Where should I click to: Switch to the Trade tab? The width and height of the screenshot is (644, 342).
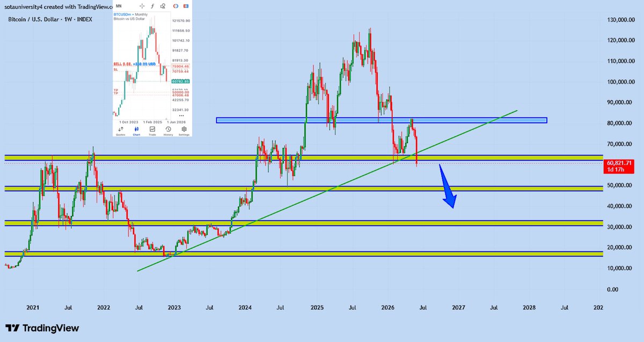pos(152,131)
